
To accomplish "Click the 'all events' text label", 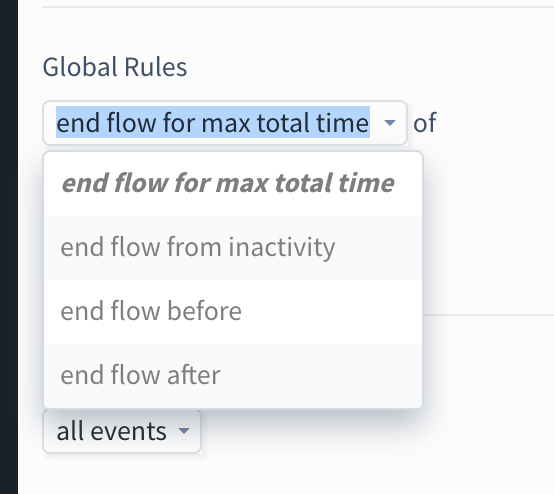I will coord(111,431).
